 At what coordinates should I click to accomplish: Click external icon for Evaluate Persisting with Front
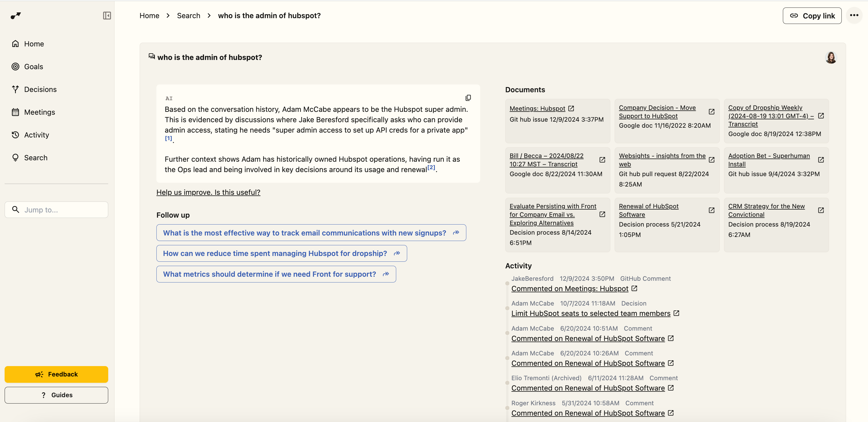(x=602, y=214)
